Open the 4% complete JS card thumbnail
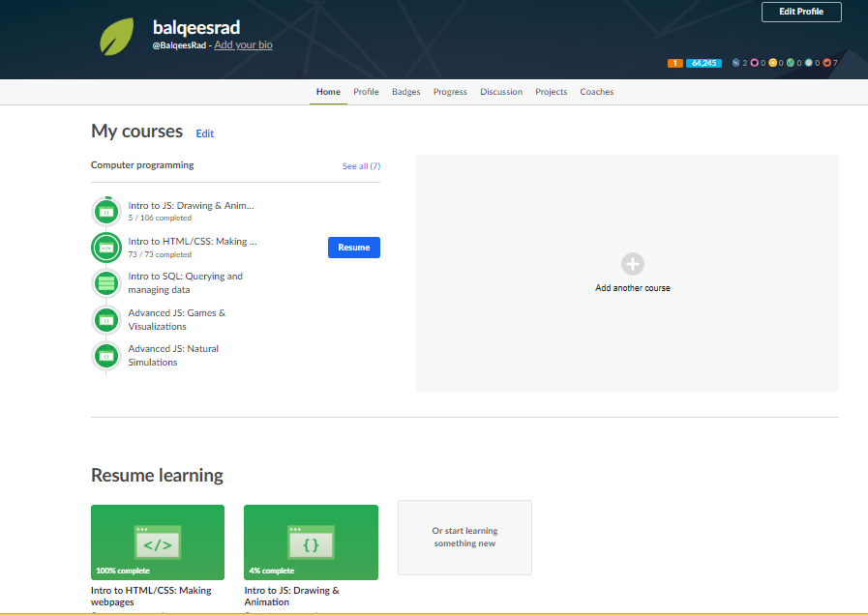The width and height of the screenshot is (868, 615). pyautogui.click(x=312, y=542)
